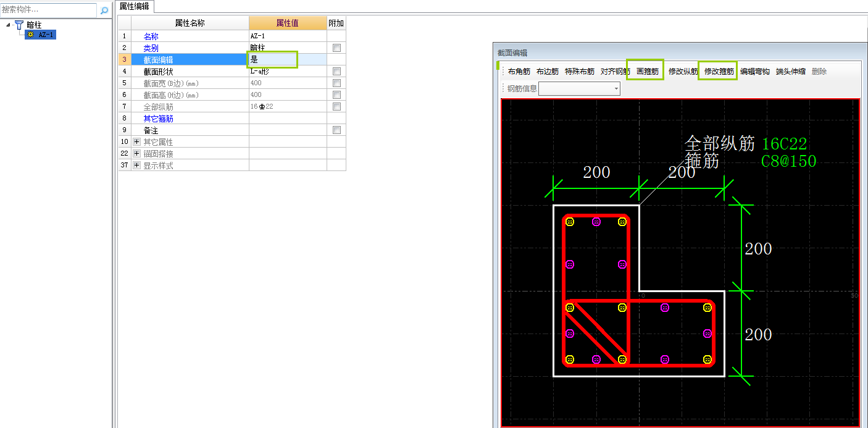Toggle the 全部纵筋 attach checkbox
Image resolution: width=868 pixels, height=428 pixels.
(336, 107)
